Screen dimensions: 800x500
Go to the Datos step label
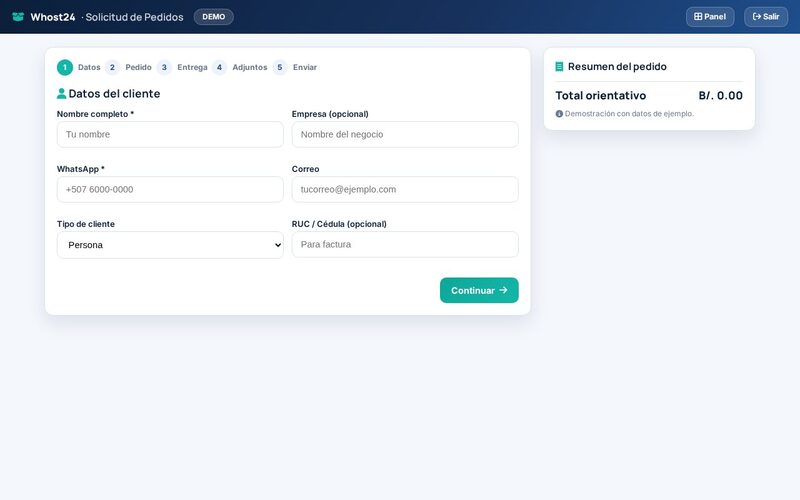pos(89,67)
